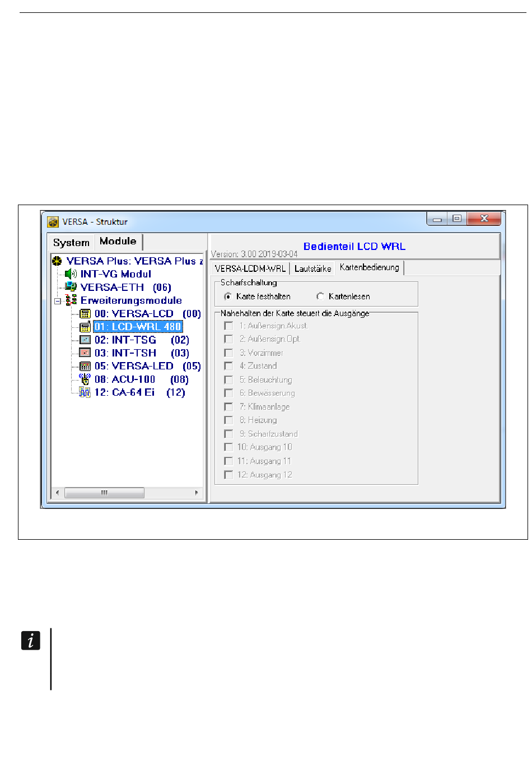Minimize the VERSA - Struktur window
Image resolution: width=532 pixels, height=783 pixels.
437,219
